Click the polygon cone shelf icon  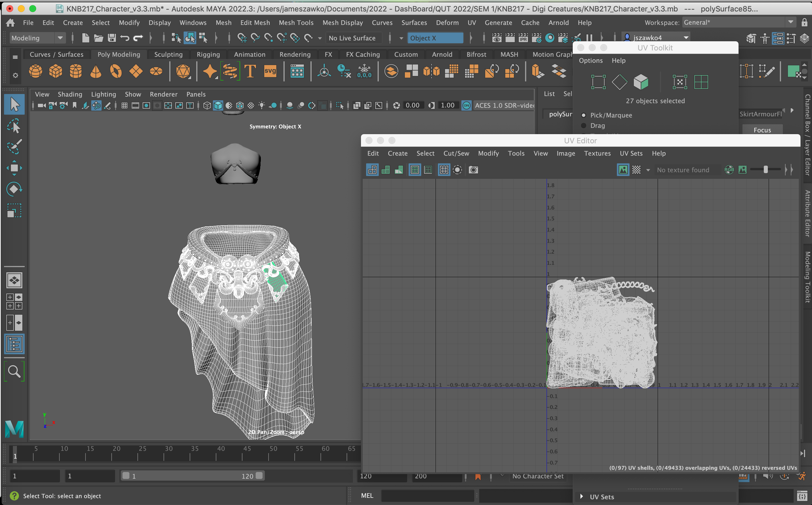(x=96, y=71)
